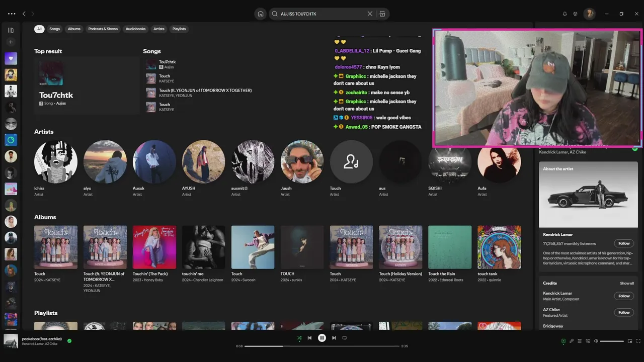Select the Albums filter chip

(74, 29)
